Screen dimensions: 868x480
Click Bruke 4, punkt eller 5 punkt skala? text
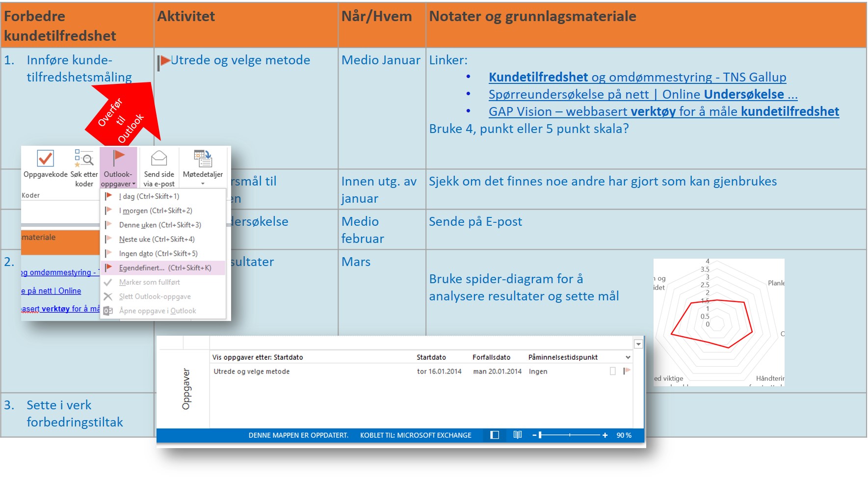click(x=529, y=129)
